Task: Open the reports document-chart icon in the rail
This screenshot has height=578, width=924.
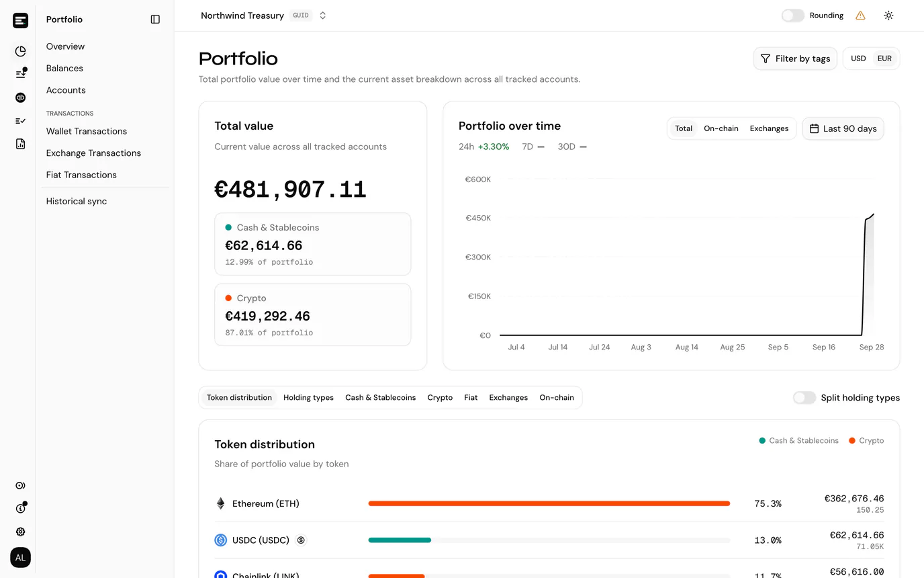Action: pos(20,144)
